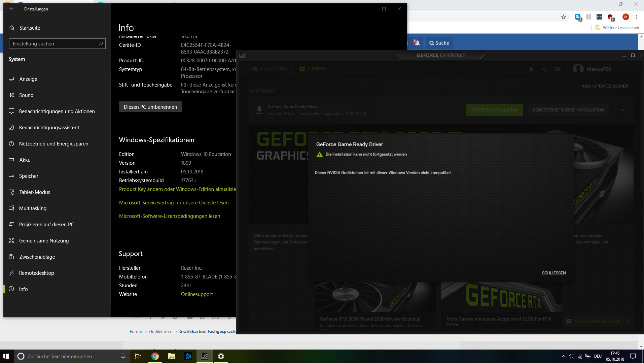Open File Explorer from taskbar
Screen dimensions: 644x363
[172, 356]
